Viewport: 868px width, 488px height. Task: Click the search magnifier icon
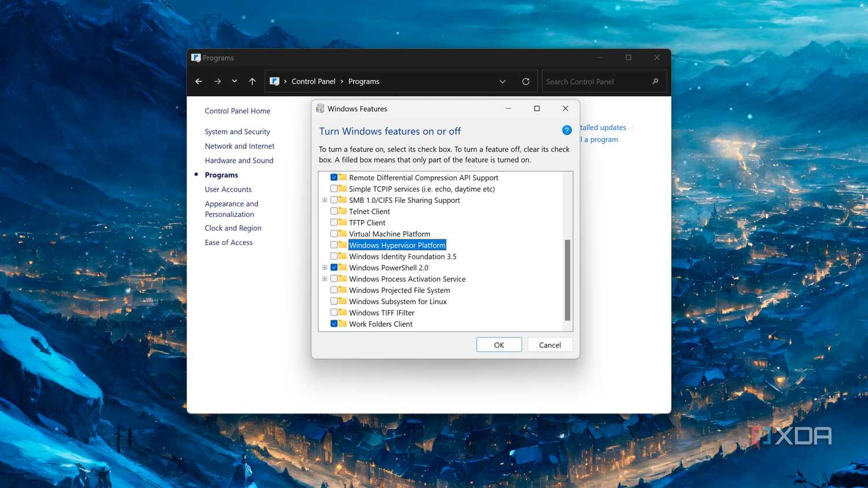click(x=655, y=82)
